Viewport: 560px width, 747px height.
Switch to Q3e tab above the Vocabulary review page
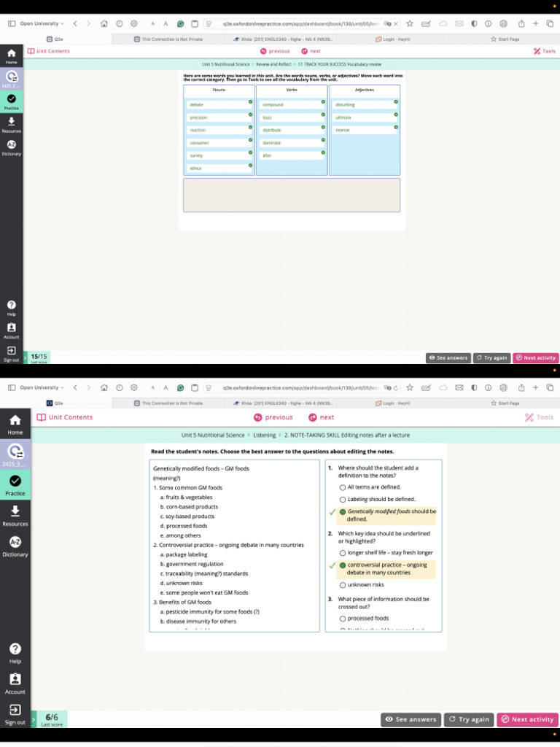tap(55, 39)
